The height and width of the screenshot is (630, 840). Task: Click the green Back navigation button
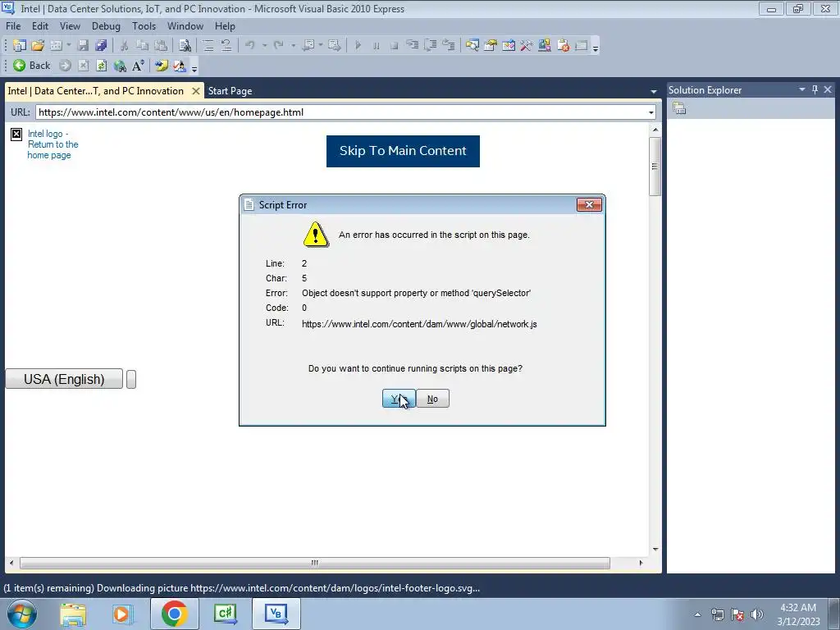[x=32, y=66]
